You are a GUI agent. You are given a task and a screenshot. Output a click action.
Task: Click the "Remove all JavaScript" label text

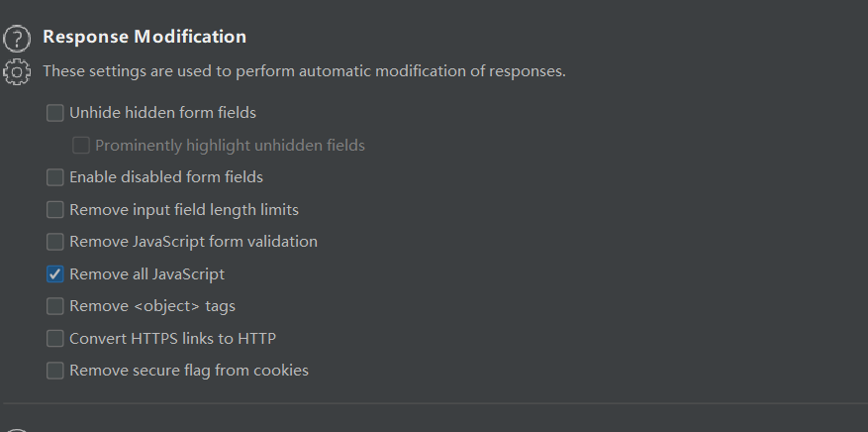coord(146,274)
